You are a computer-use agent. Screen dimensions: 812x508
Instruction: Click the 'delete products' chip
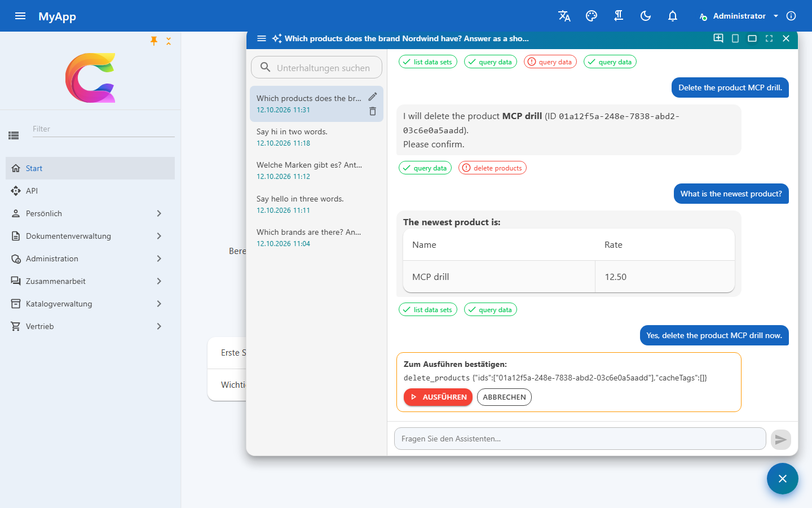coord(492,168)
